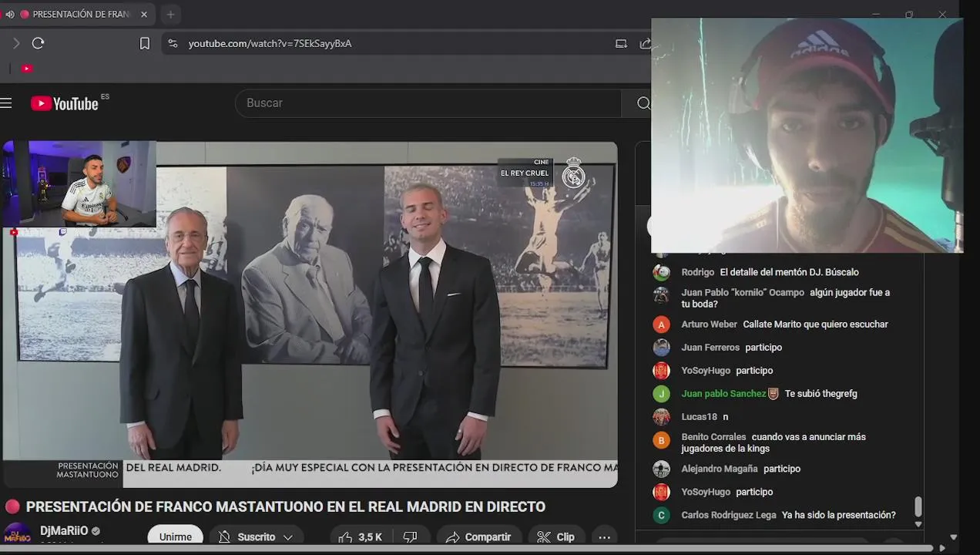This screenshot has height=555, width=980.
Task: Select the video title text
Action: 285,507
